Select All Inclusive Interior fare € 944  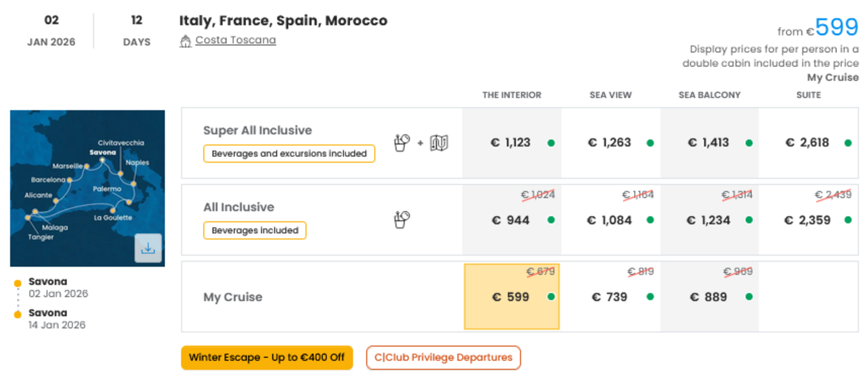[x=512, y=220]
